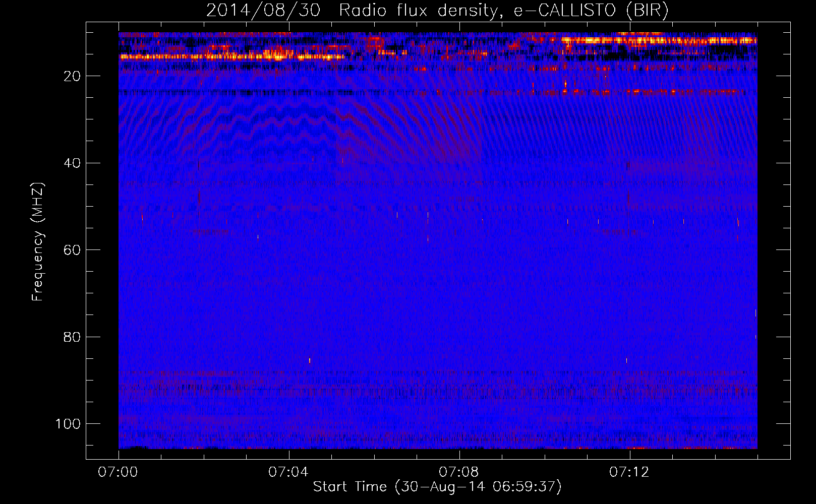Click the plot title 'Radio flux density, e-CALLISTO (BIR)'

coord(503,11)
